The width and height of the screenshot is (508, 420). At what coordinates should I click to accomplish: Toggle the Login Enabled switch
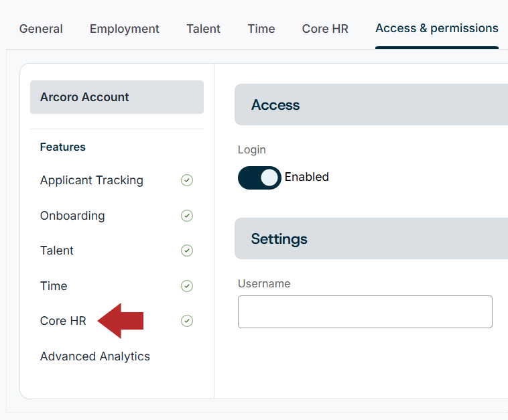tap(259, 178)
